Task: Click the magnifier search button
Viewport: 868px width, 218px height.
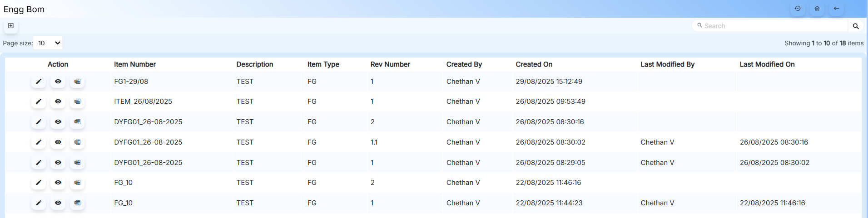Action: [856, 26]
